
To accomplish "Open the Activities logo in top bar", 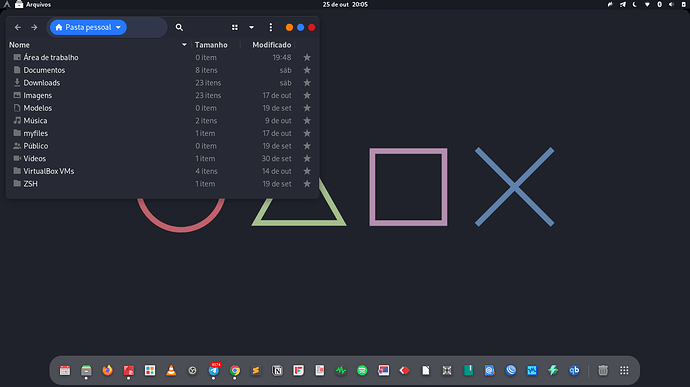I will [x=7, y=4].
